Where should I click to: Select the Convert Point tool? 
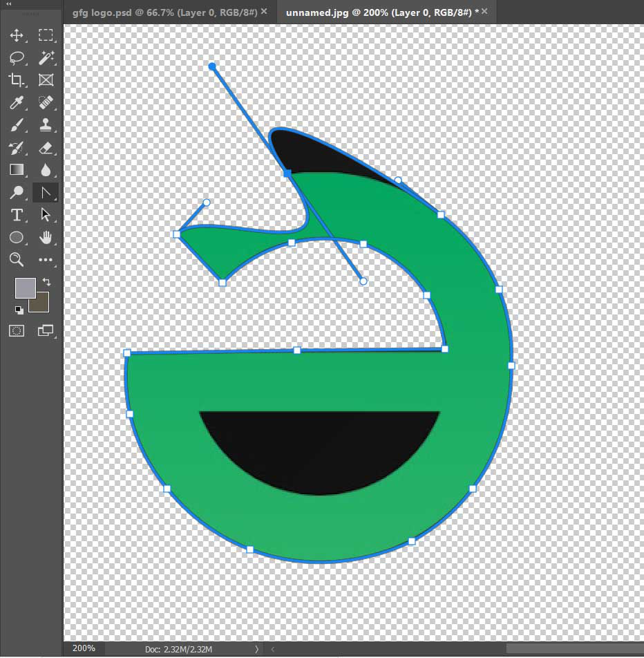pos(46,193)
